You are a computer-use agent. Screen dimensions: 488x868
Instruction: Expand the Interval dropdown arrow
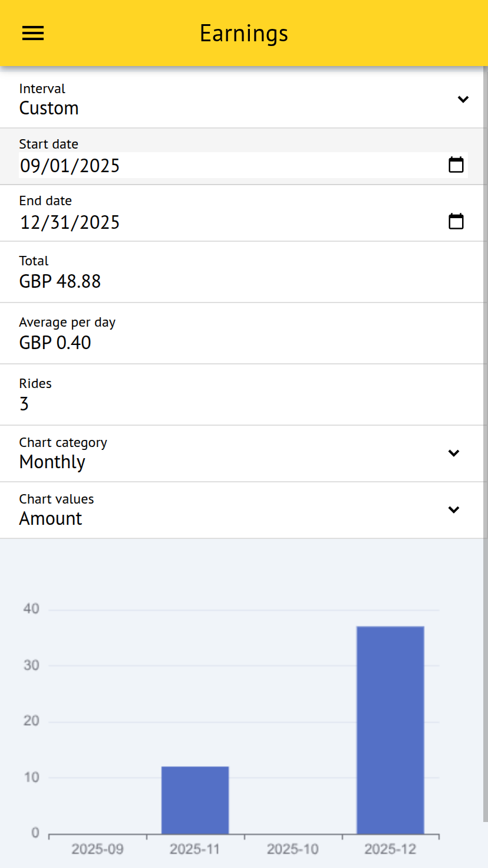point(463,99)
